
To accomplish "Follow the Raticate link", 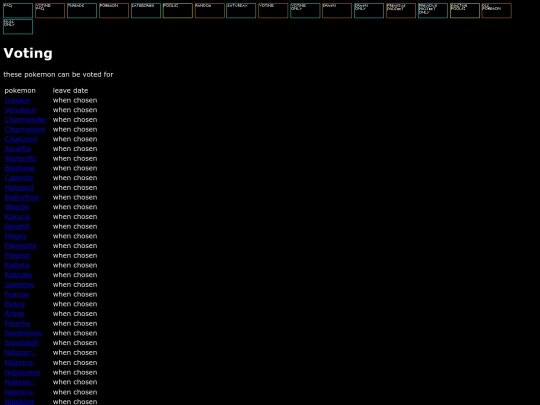I will (x=18, y=275).
